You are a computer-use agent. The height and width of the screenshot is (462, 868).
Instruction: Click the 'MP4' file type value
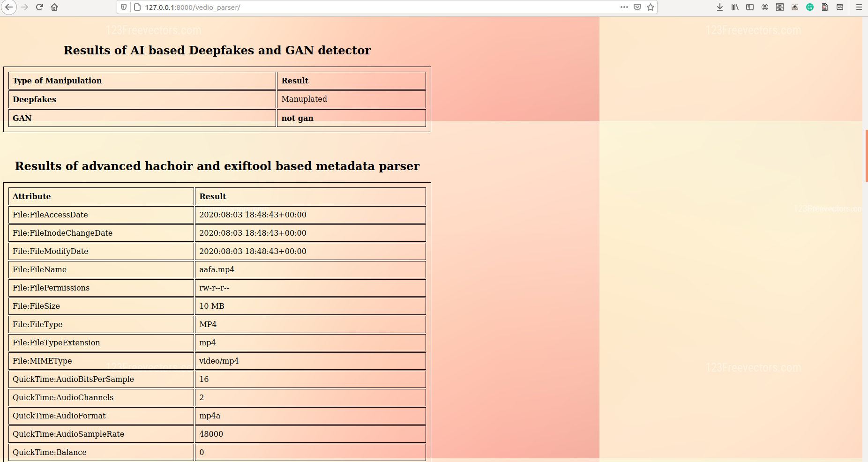point(208,324)
